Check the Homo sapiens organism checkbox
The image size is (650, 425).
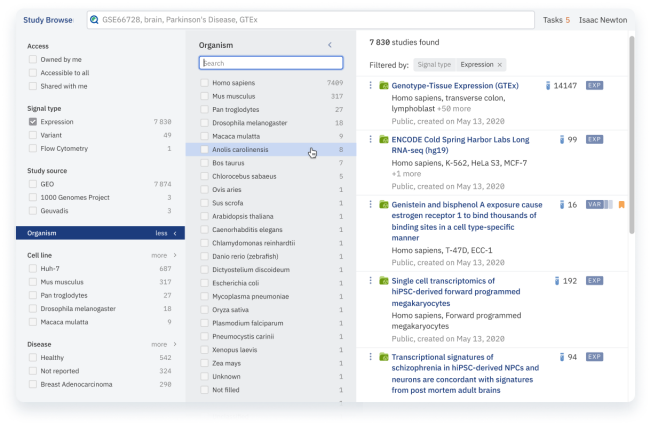click(204, 83)
